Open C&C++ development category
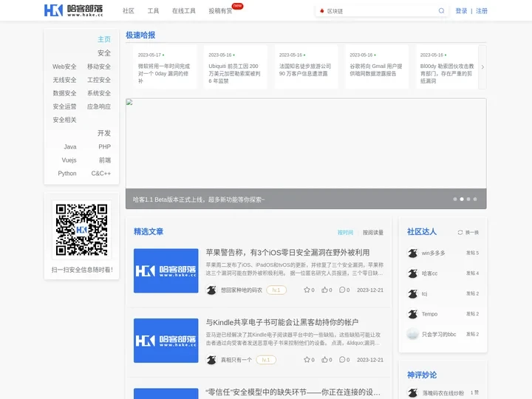532x399 pixels. [x=100, y=174]
